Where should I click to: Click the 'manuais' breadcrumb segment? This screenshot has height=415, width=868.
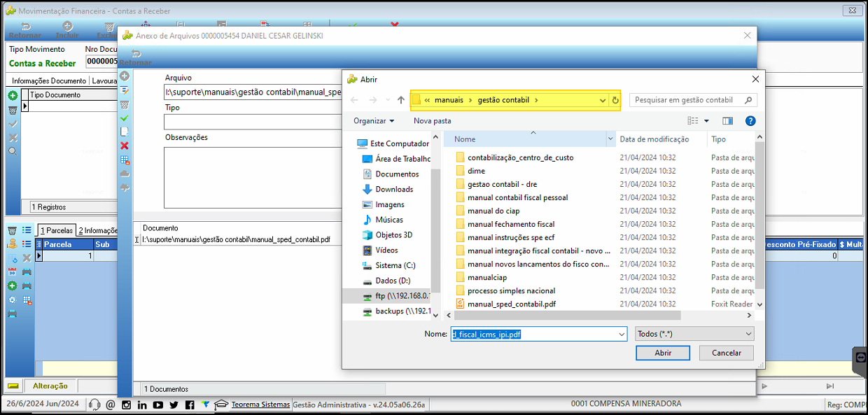(449, 100)
